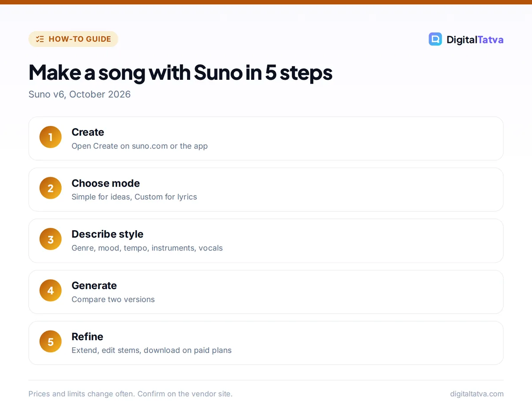Click the DigitalTatva logo icon
The width and height of the screenshot is (532, 420).
[435, 39]
